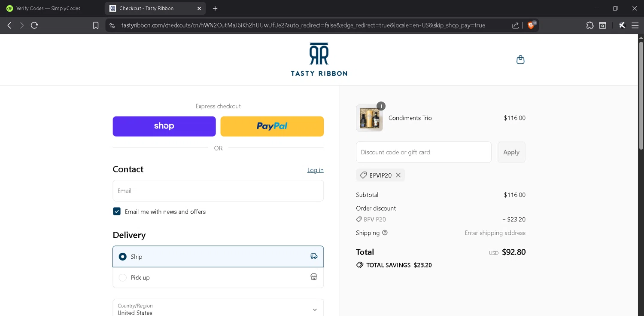Close the Checkout - Tasty Ribbon tab
This screenshot has width=644, height=316.
pos(199,9)
